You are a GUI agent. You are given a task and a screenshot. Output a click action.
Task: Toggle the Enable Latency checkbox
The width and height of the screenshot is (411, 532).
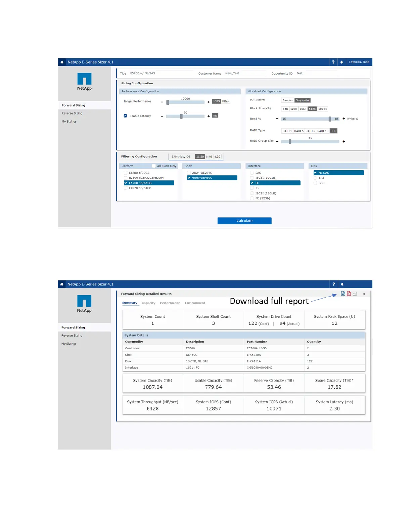(126, 116)
